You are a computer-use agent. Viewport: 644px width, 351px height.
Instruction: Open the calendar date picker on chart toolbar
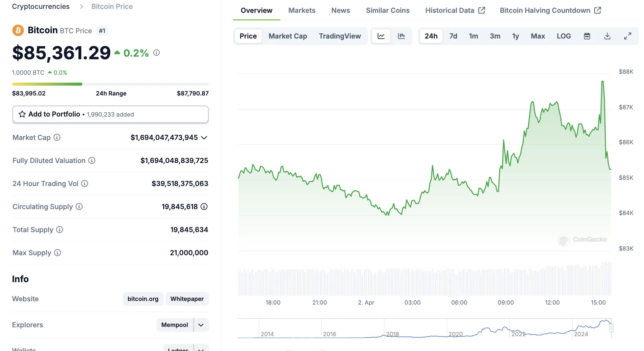coord(587,36)
